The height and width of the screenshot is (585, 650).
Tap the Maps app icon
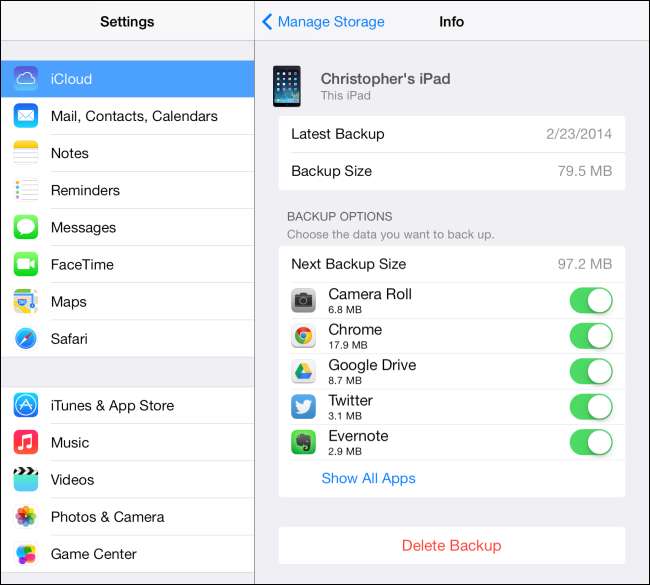(x=26, y=301)
